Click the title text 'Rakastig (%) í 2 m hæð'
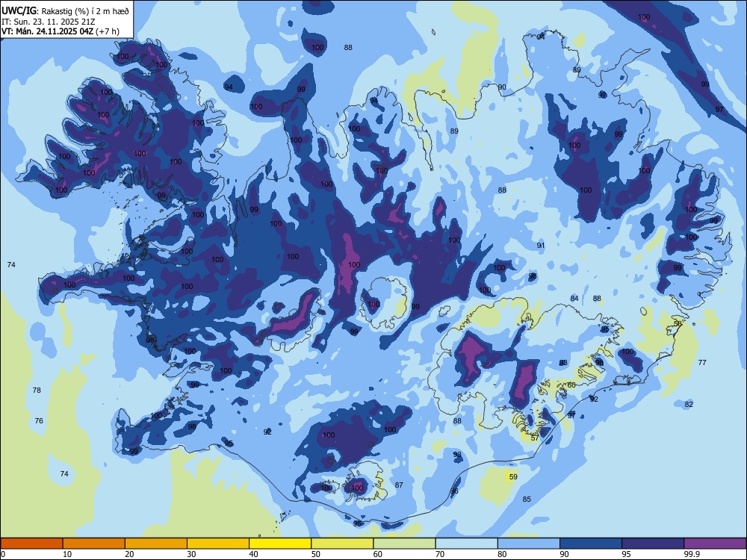Screen dimensions: 747x560 click(85, 11)
